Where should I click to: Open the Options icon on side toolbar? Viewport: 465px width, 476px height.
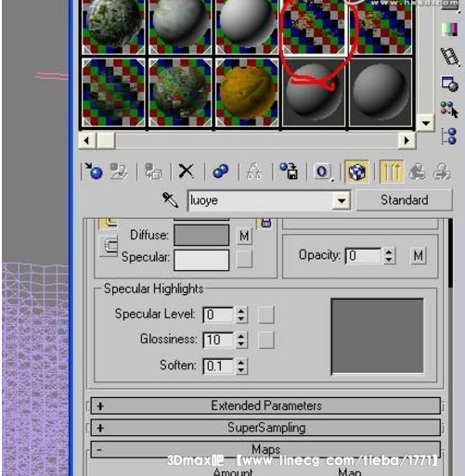(x=449, y=84)
